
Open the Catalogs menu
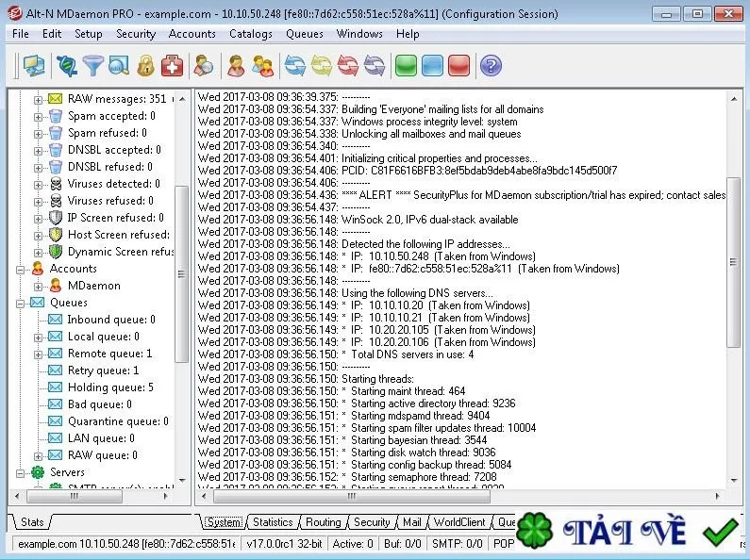[251, 34]
